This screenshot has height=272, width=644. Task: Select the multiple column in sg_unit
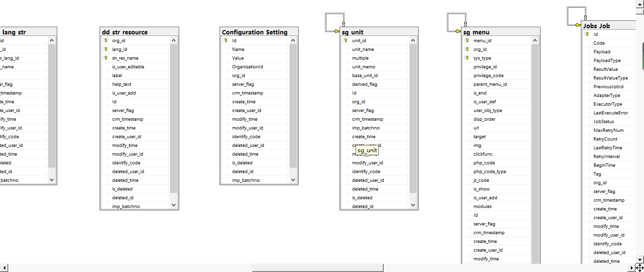[375, 58]
